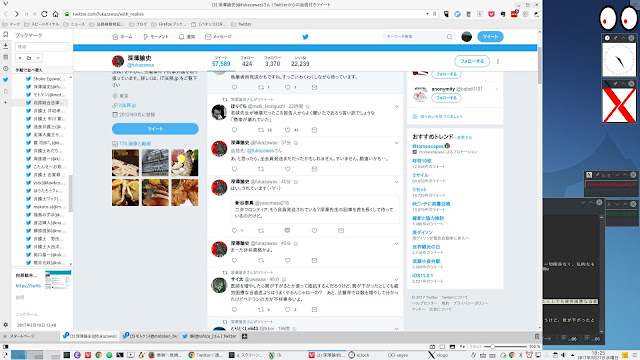Click the page vertical scrollbar
The height and width of the screenshot is (360, 640).
click(540, 65)
